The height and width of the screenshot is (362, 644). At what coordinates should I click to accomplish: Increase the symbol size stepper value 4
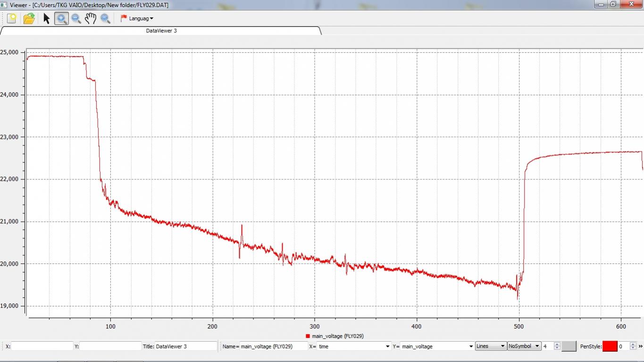(557, 344)
